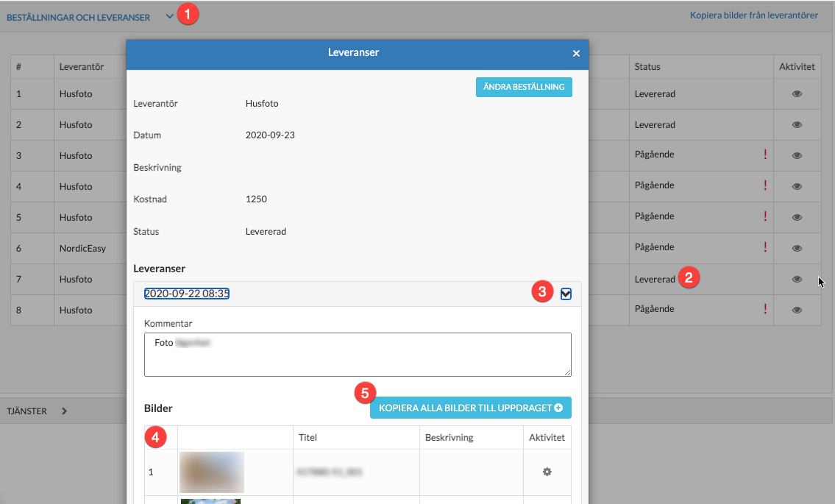
Task: Open Kopiera bilder från leverantörer link
Action: pyautogui.click(x=753, y=15)
